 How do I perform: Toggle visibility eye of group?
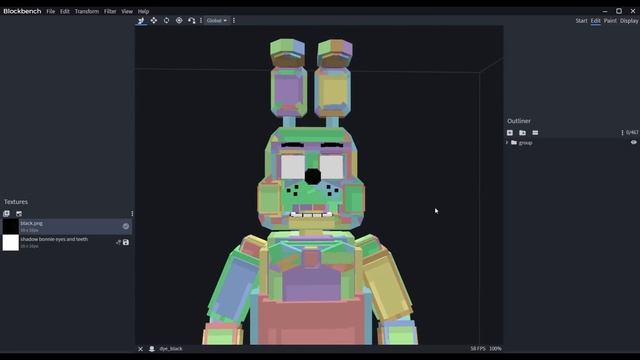coord(633,142)
